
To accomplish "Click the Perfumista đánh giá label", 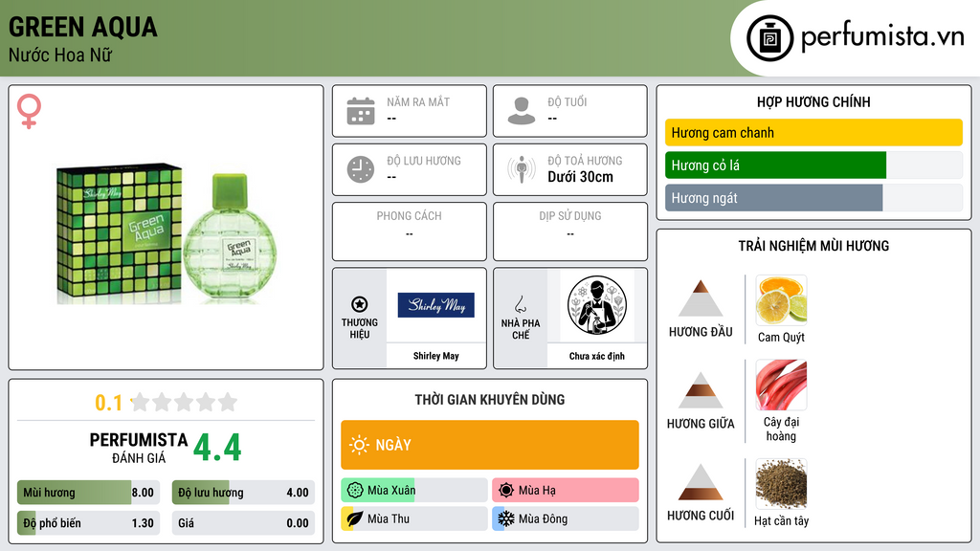I will (139, 448).
